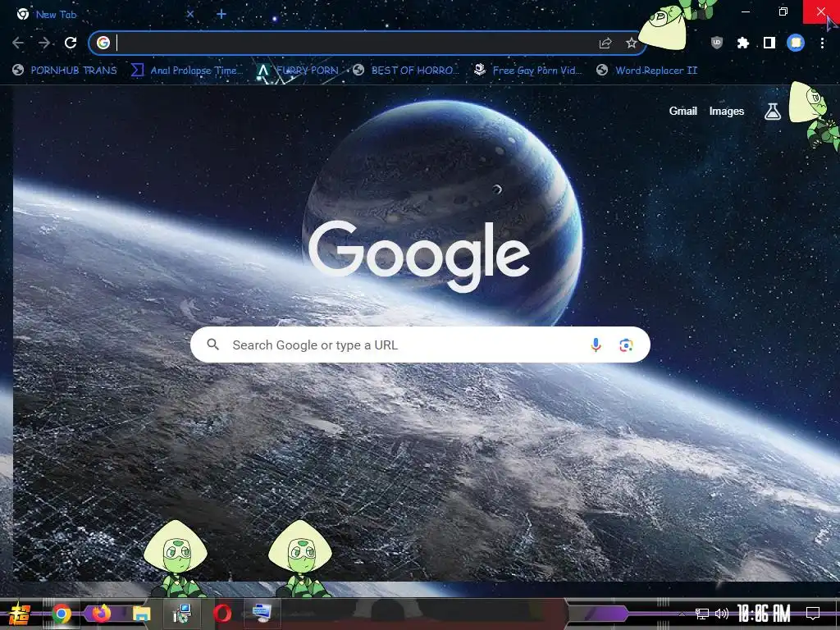Share this page using the share icon
The width and height of the screenshot is (840, 630).
[x=605, y=43]
